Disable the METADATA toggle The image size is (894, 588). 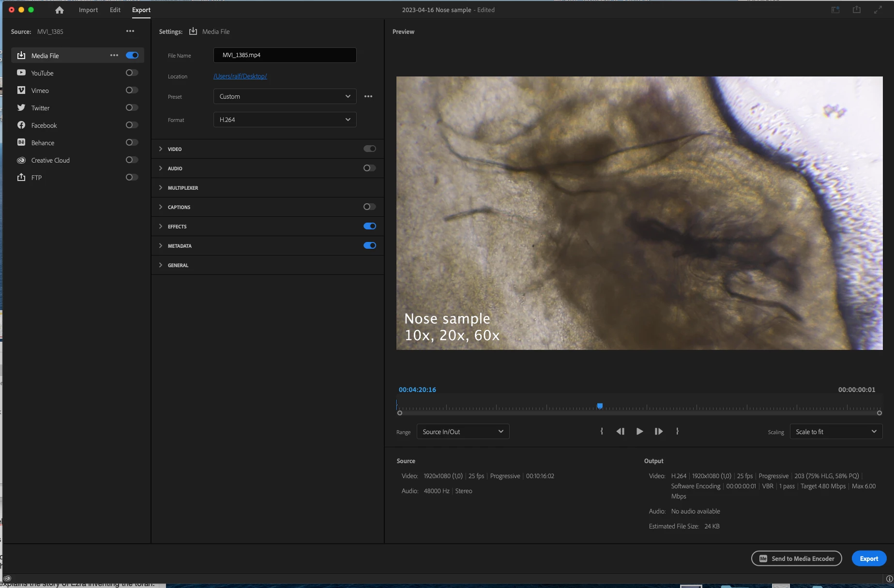pos(370,245)
